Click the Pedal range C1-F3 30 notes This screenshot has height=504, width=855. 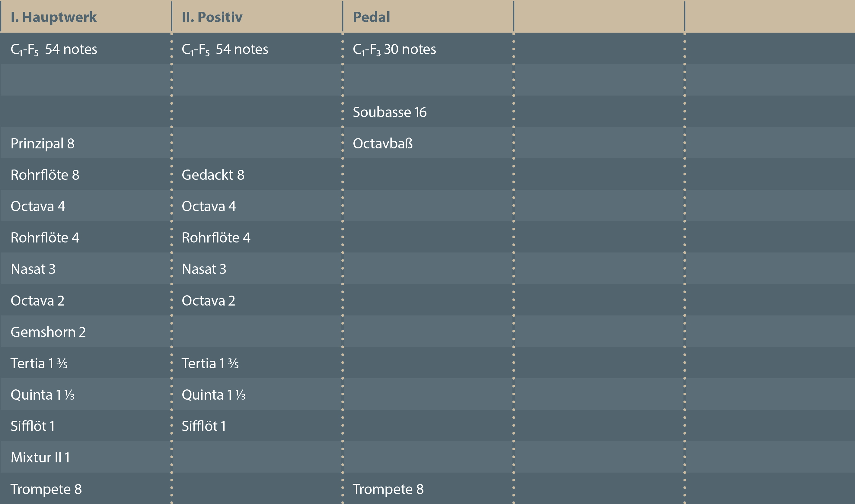click(x=394, y=49)
